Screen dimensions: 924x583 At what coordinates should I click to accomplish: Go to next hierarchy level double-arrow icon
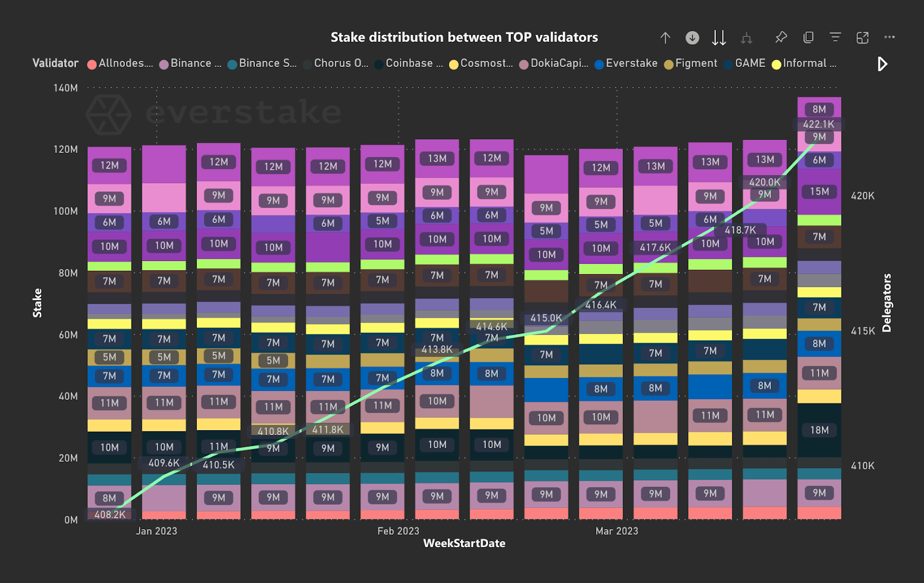[x=719, y=38]
